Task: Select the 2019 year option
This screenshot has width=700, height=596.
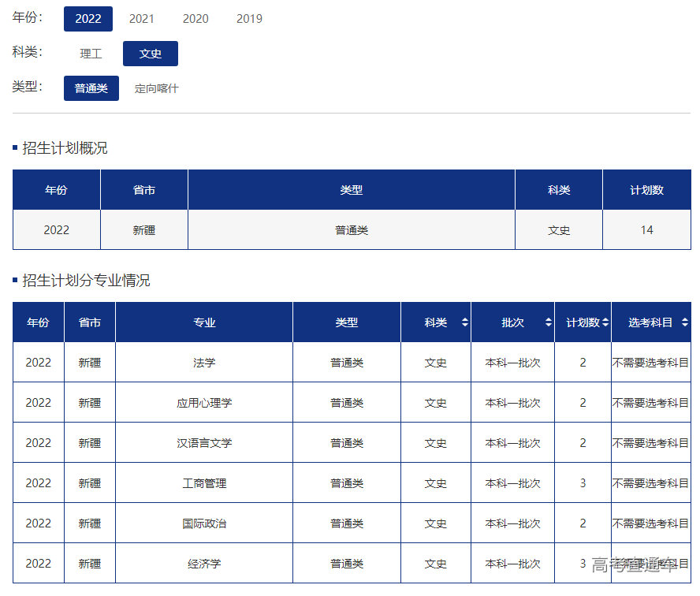Action: point(249,19)
